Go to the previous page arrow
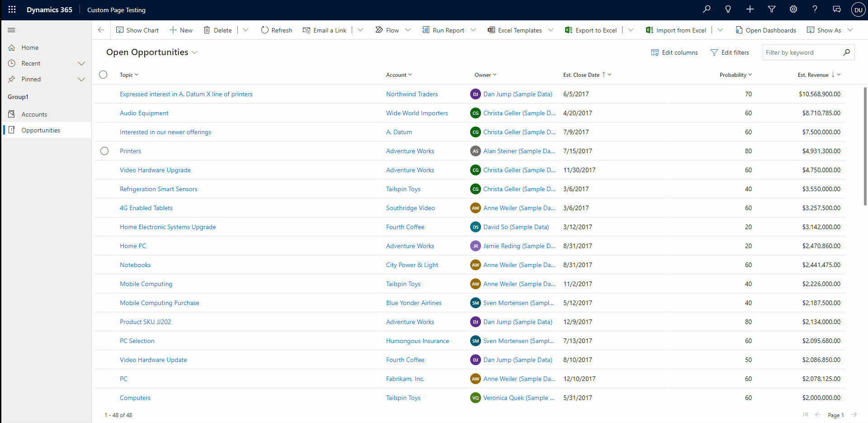 [818, 415]
